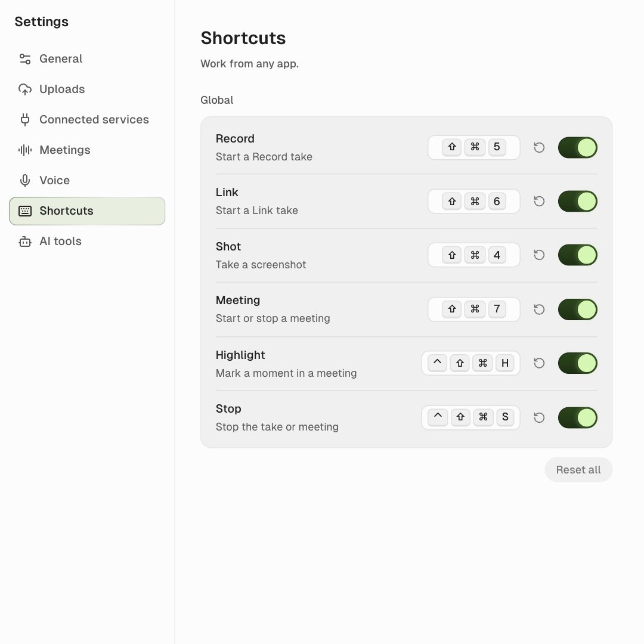Edit the Stop shortcut key field
Image resolution: width=644 pixels, height=644 pixels.
coord(470,417)
